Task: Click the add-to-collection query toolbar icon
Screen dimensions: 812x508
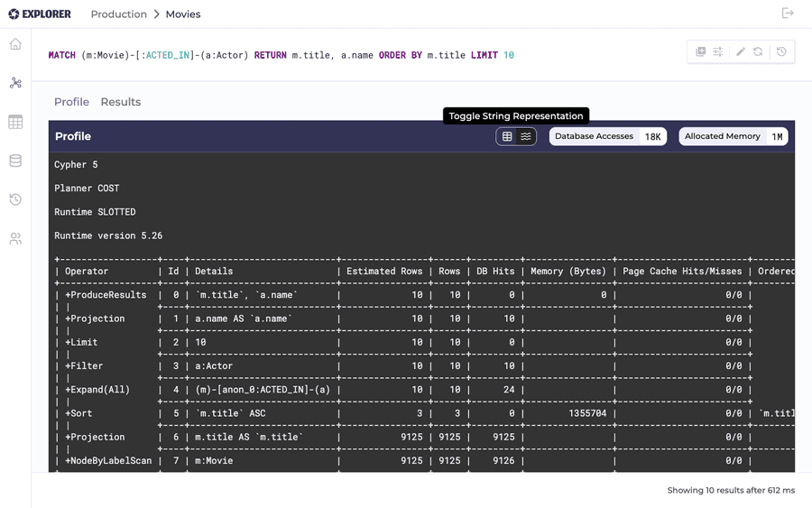Action: coord(701,51)
